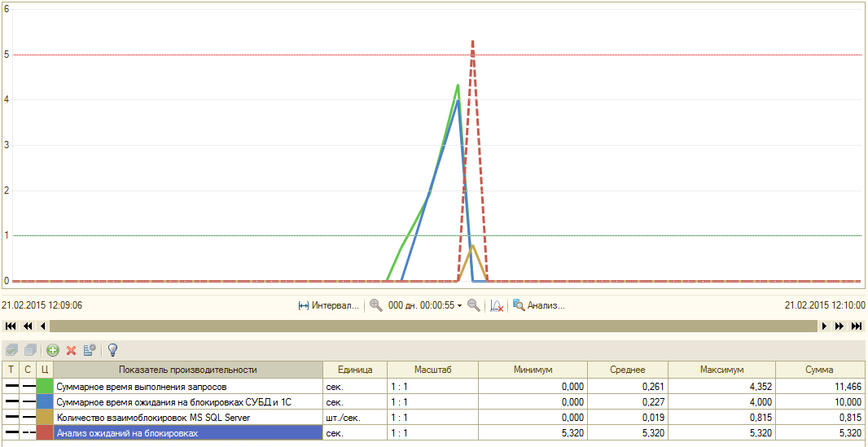The image size is (868, 447).
Task: Select row Анализ ожиданий на блокировках
Action: [x=433, y=432]
